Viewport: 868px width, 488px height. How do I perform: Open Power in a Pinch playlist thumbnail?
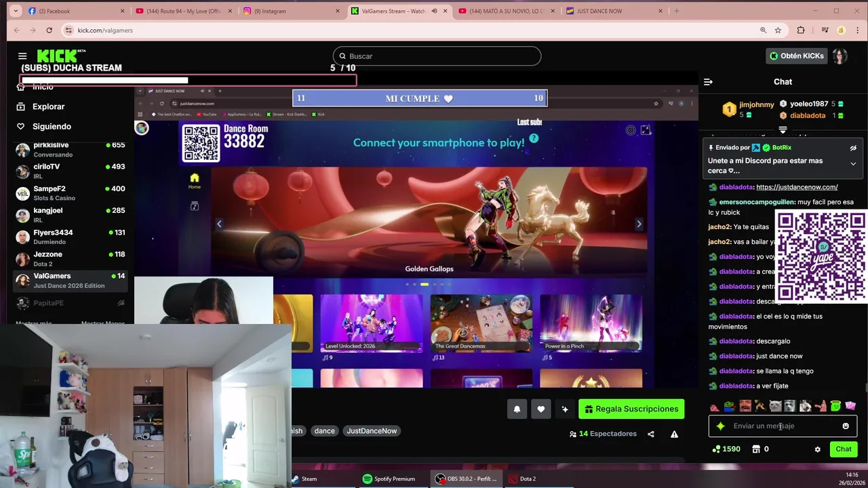[591, 323]
